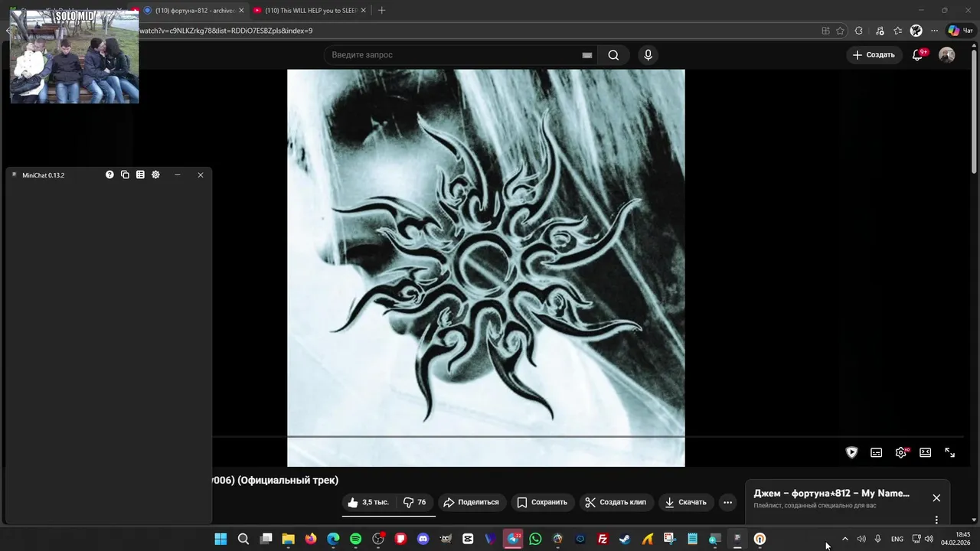Show hidden system tray icons chevron
Screen dimensions: 980x551
coord(845,539)
